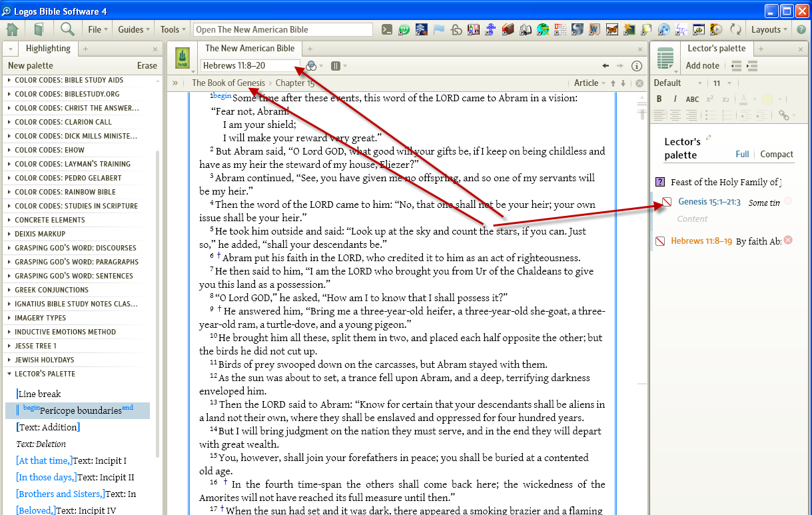
Task: Open the Layouts dropdown
Action: click(x=769, y=29)
